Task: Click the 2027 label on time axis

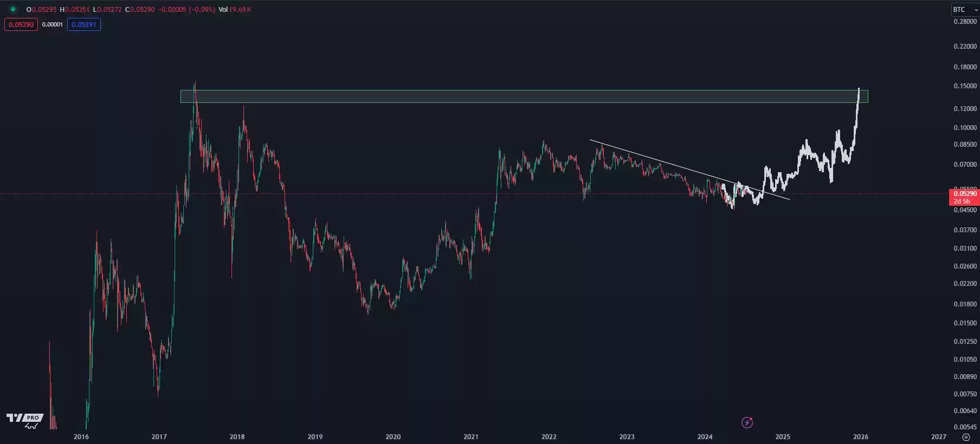Action: (x=938, y=437)
